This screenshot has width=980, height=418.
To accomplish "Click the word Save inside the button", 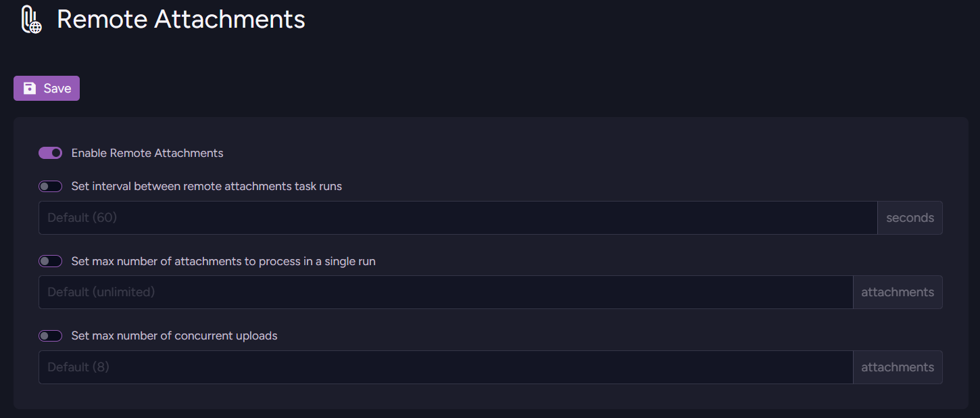I will pyautogui.click(x=57, y=89).
